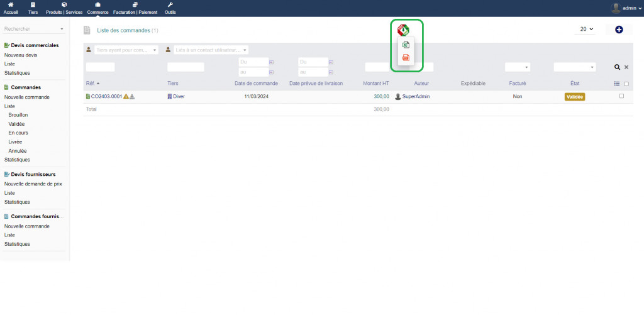Click Nouvelle commande under Commandes fournis...
Screen dimensions: 644x315
26,226
